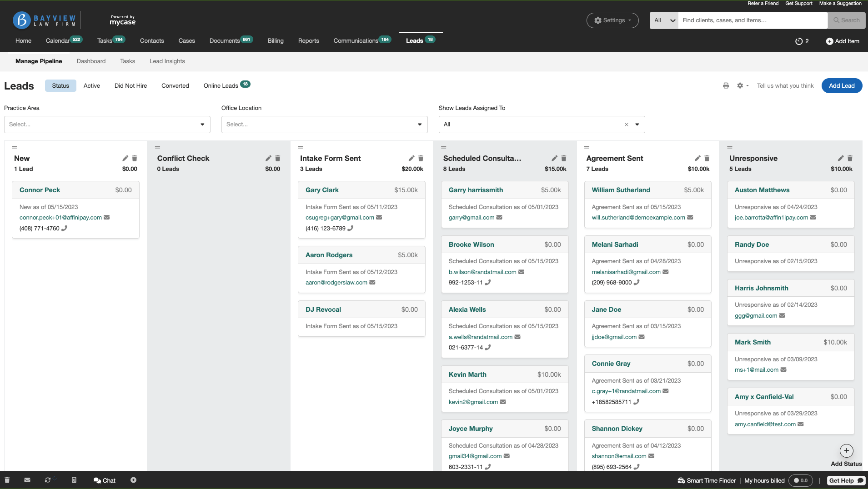Click the Search button
Image resolution: width=868 pixels, height=489 pixels.
846,20
